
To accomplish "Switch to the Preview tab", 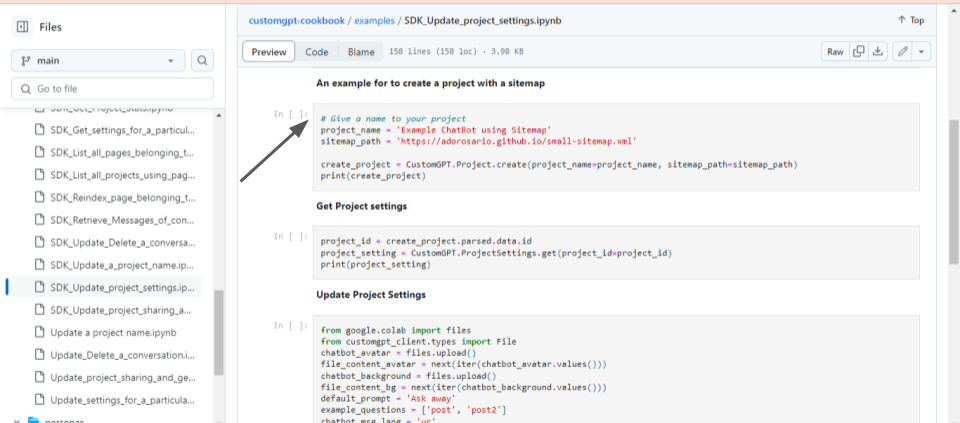I will click(269, 52).
